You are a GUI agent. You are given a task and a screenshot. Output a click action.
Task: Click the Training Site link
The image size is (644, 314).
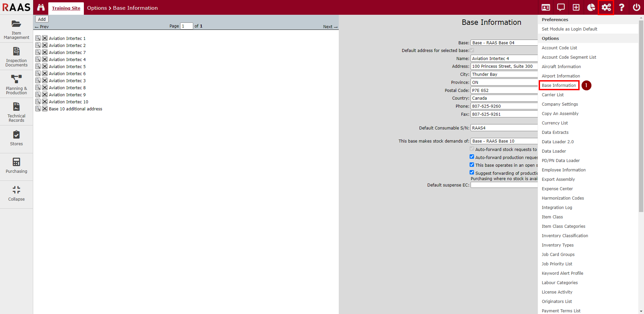(66, 8)
